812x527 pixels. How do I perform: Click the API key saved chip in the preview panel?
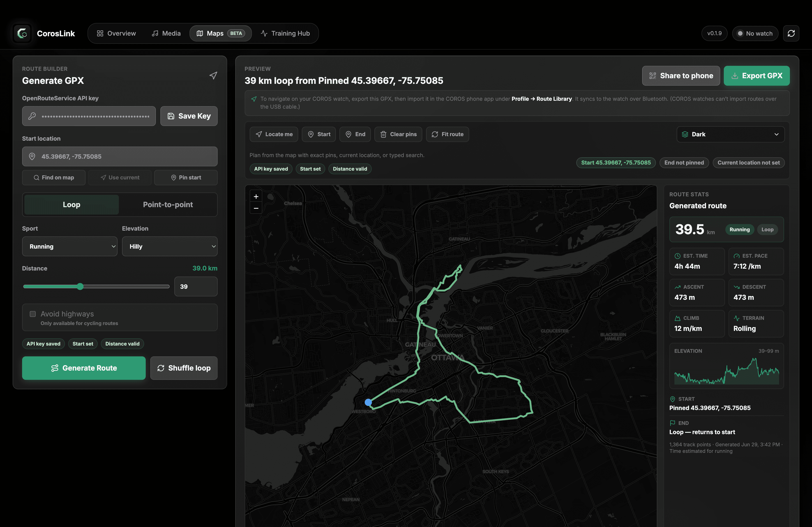click(271, 169)
